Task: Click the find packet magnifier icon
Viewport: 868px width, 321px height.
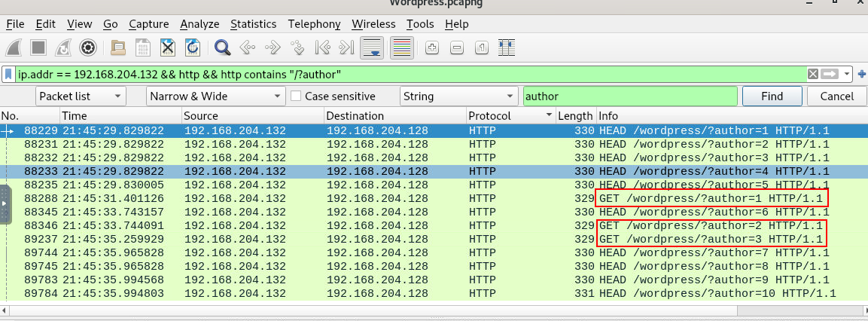Action: click(222, 47)
